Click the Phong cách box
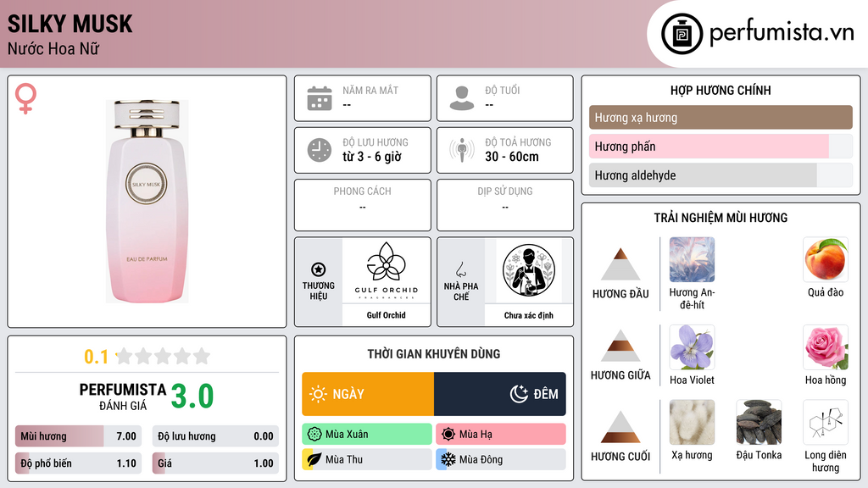 pyautogui.click(x=363, y=205)
